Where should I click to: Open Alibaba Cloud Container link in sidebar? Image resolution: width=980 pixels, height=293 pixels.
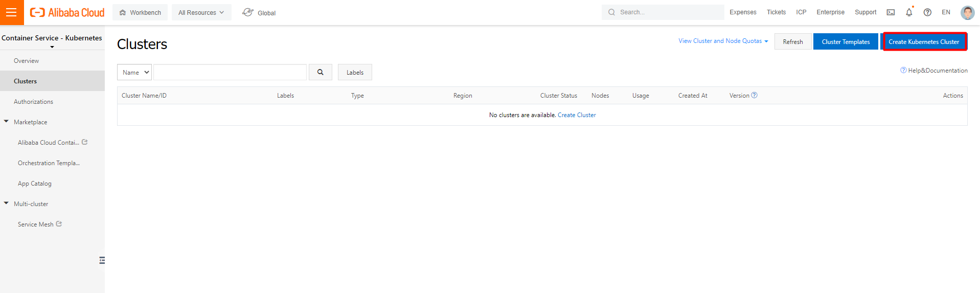[x=49, y=143]
